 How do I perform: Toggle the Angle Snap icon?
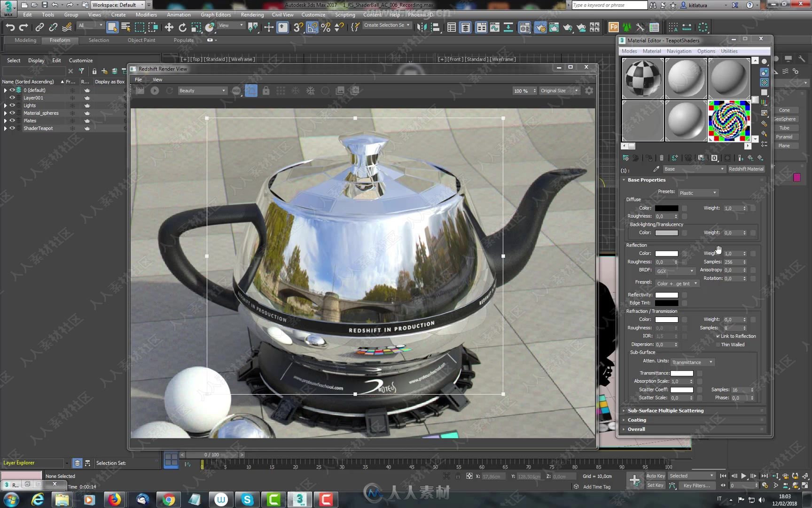coord(312,27)
